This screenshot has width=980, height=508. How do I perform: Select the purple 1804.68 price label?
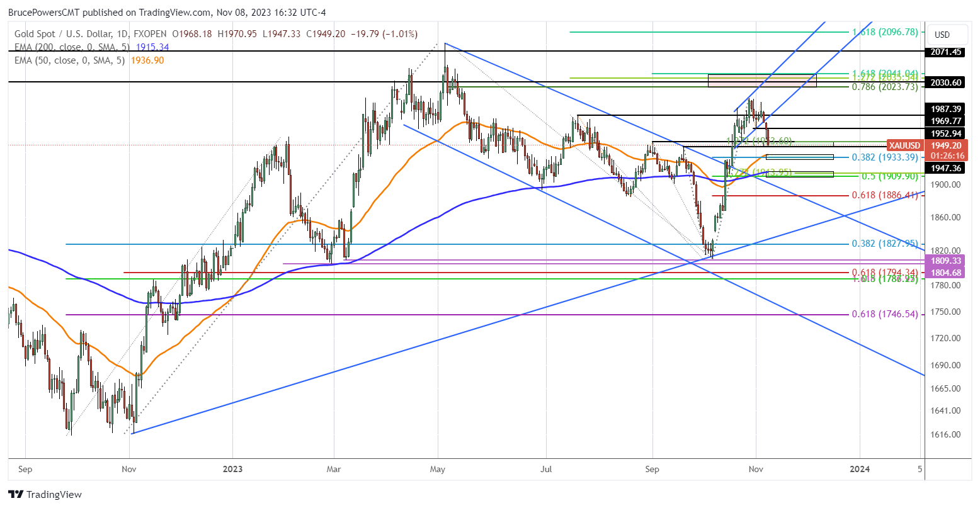(x=945, y=272)
